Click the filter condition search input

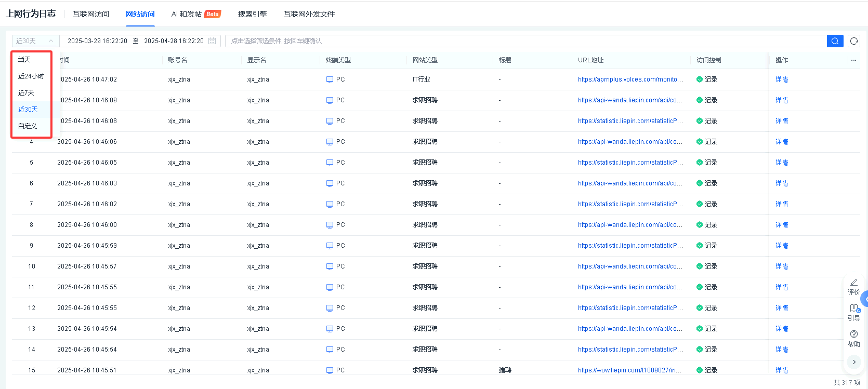coord(525,41)
